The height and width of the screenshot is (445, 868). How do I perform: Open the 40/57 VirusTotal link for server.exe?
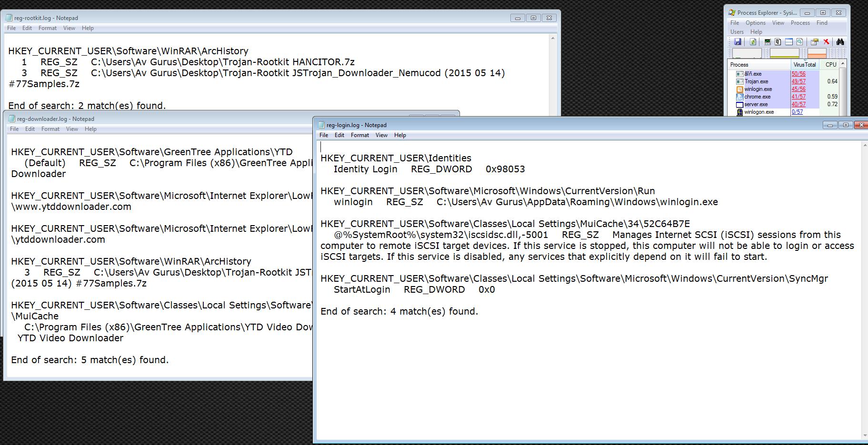pyautogui.click(x=798, y=104)
